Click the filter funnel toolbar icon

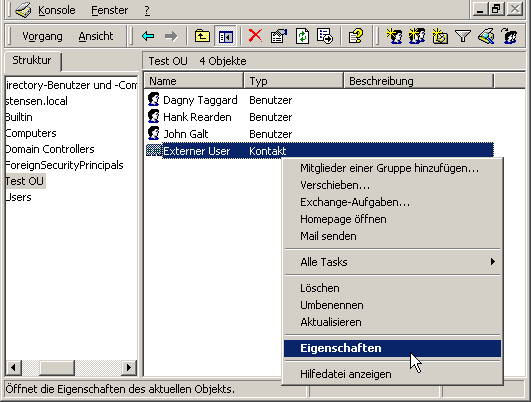point(463,36)
